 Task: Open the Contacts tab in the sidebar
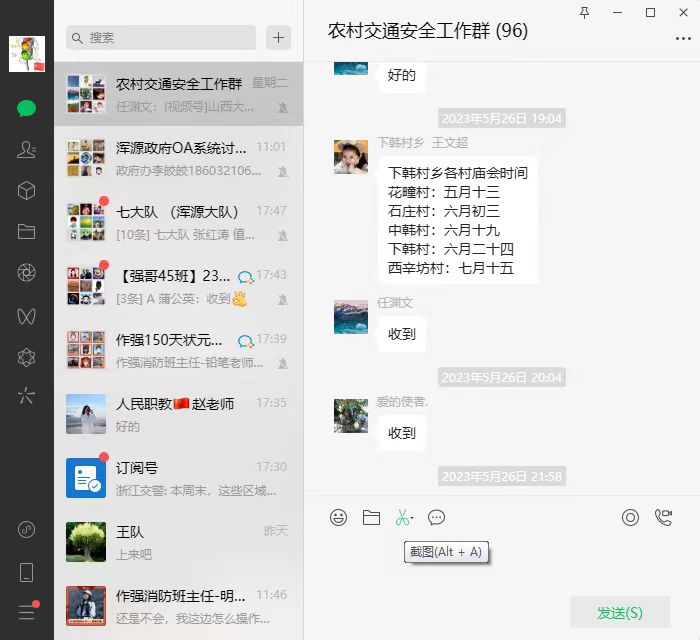pos(27,150)
